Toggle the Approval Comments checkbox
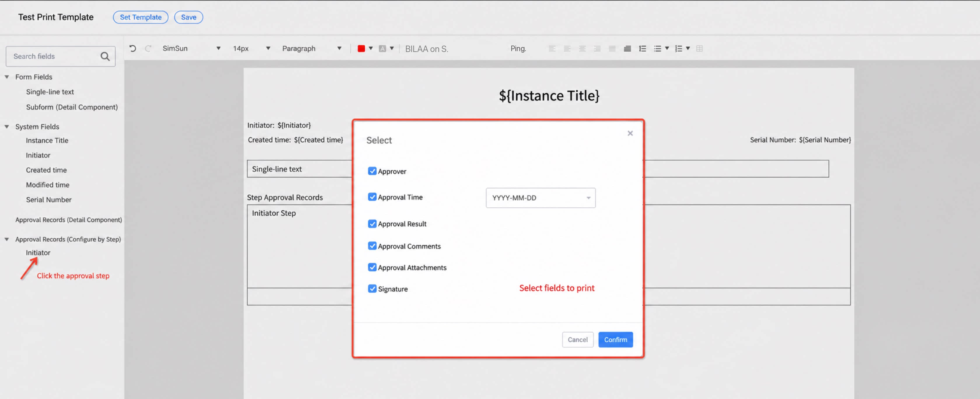 (372, 246)
